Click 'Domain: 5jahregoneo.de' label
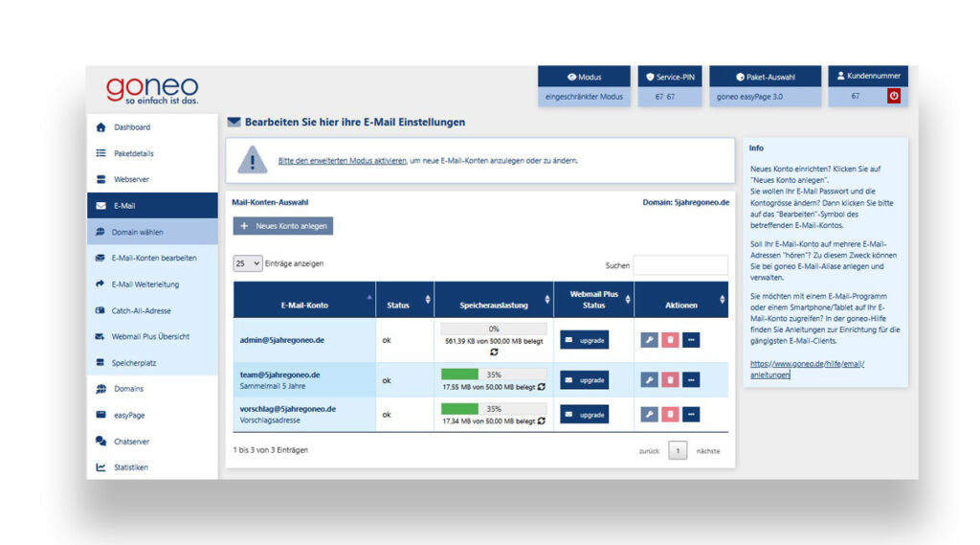This screenshot has height=545, width=980. (685, 202)
